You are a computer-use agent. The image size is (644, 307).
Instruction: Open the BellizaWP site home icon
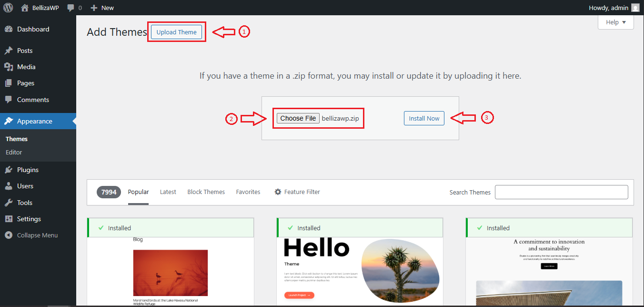pyautogui.click(x=25, y=8)
